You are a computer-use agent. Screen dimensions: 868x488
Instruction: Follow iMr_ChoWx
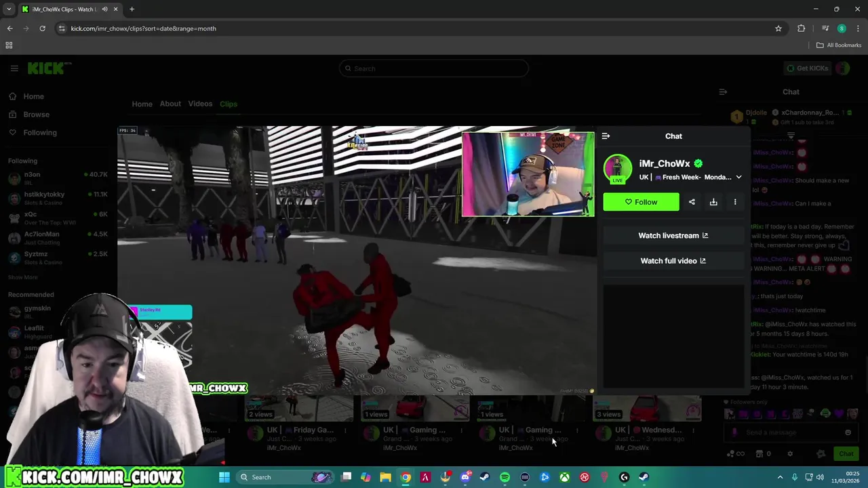click(x=641, y=202)
